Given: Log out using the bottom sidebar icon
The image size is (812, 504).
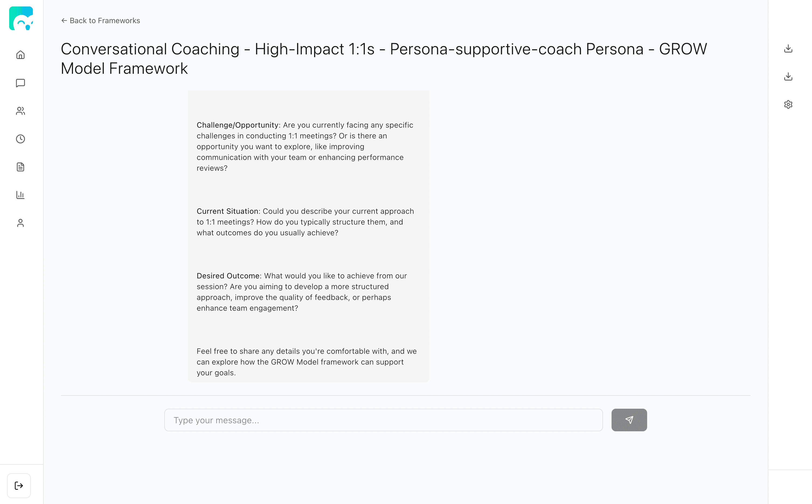Looking at the screenshot, I should pyautogui.click(x=19, y=485).
